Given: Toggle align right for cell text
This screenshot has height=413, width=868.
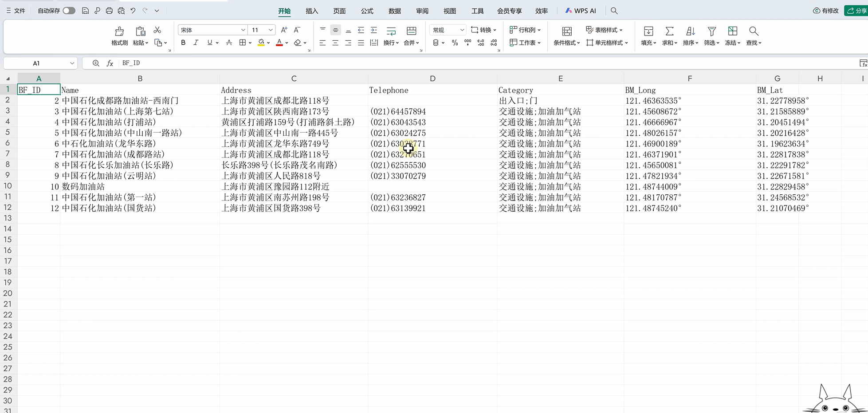Looking at the screenshot, I should (x=348, y=43).
